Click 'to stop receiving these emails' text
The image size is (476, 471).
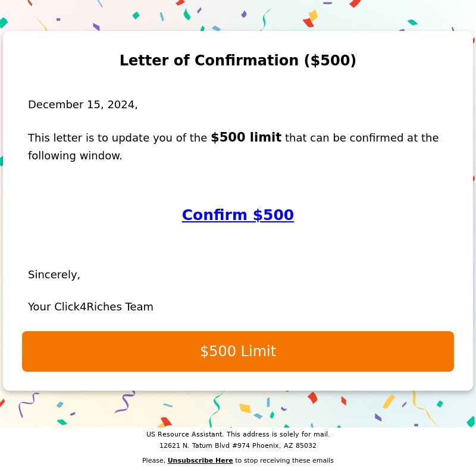284,460
